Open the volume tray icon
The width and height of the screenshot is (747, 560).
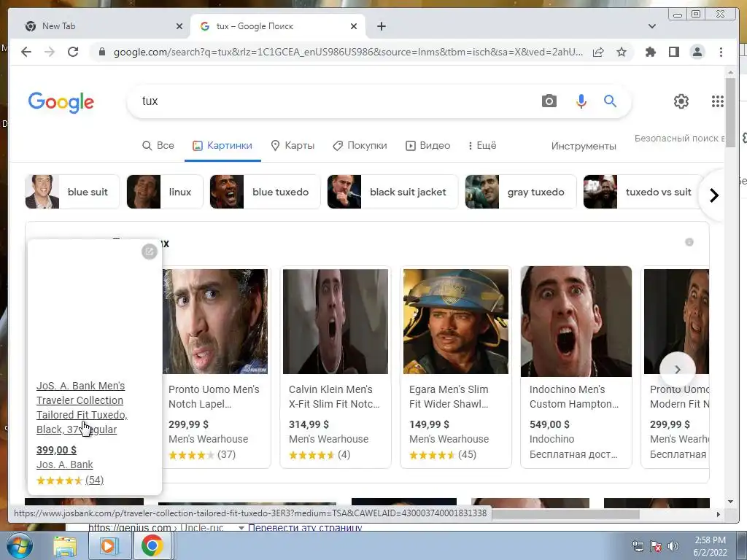[x=673, y=546]
